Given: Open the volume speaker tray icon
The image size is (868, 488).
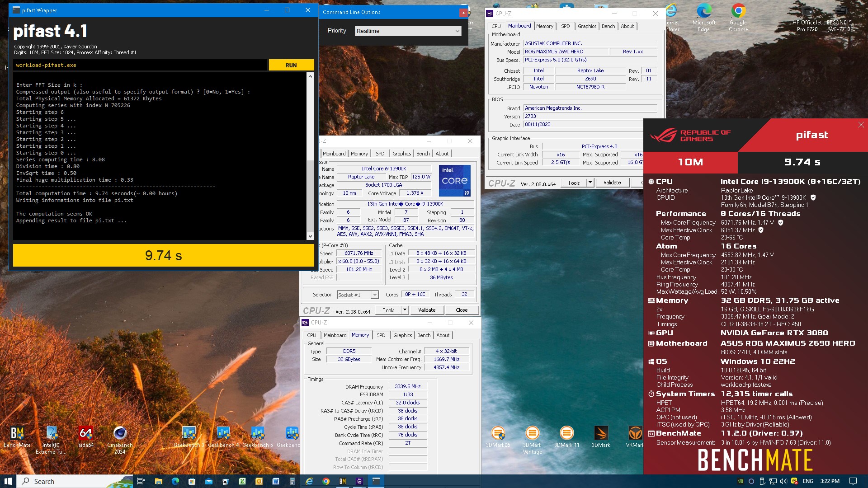Looking at the screenshot, I should [x=783, y=481].
